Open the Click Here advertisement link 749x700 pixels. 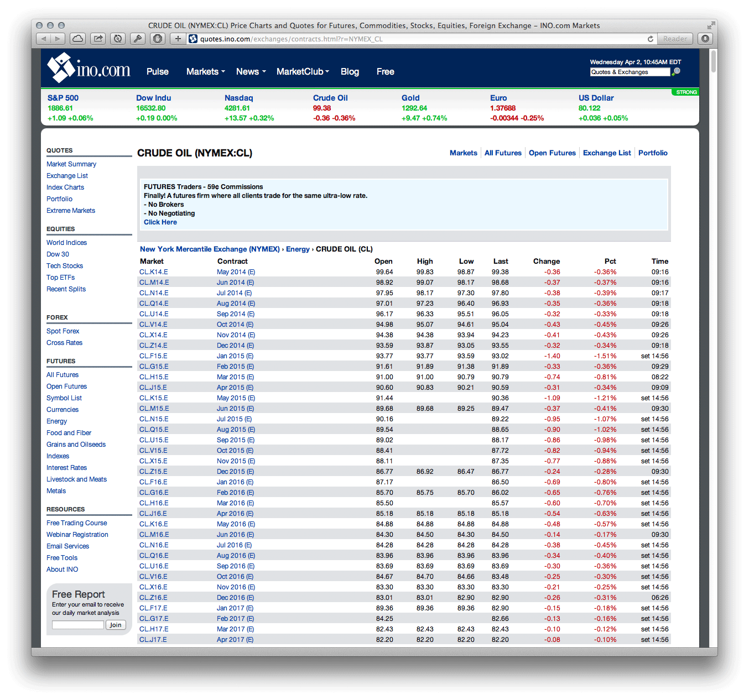[160, 222]
